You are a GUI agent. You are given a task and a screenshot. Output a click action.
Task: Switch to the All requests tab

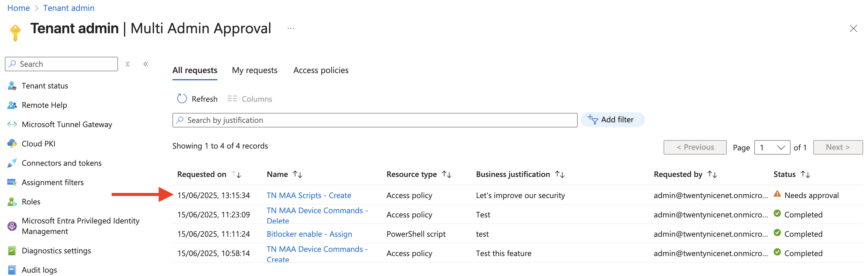[195, 70]
